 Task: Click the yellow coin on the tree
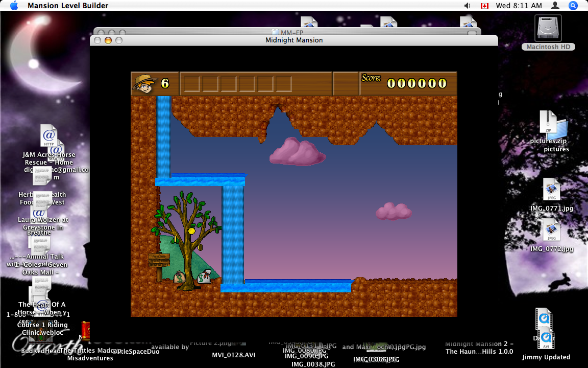pyautogui.click(x=191, y=231)
